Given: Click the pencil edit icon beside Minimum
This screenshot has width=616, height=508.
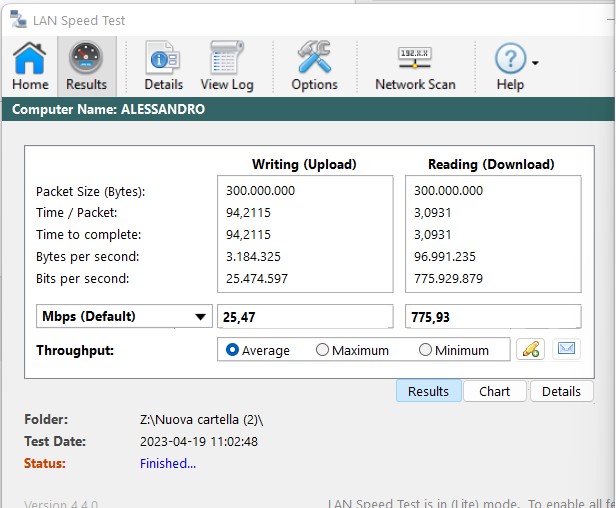Looking at the screenshot, I should tap(530, 349).
